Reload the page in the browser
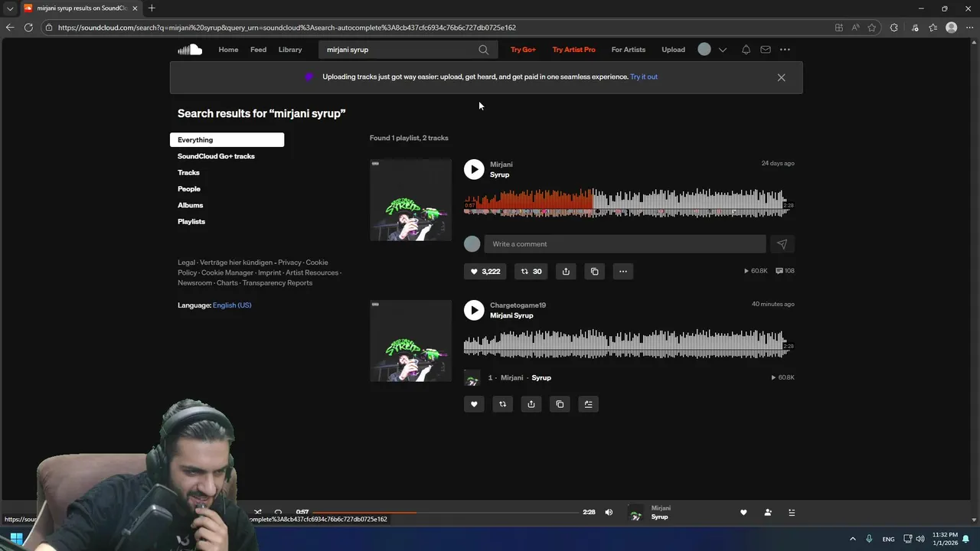This screenshot has height=551, width=980. 28,28
